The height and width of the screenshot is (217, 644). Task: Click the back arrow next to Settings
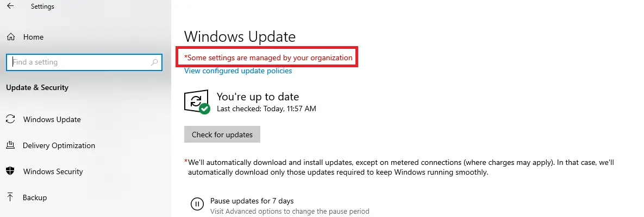10,6
